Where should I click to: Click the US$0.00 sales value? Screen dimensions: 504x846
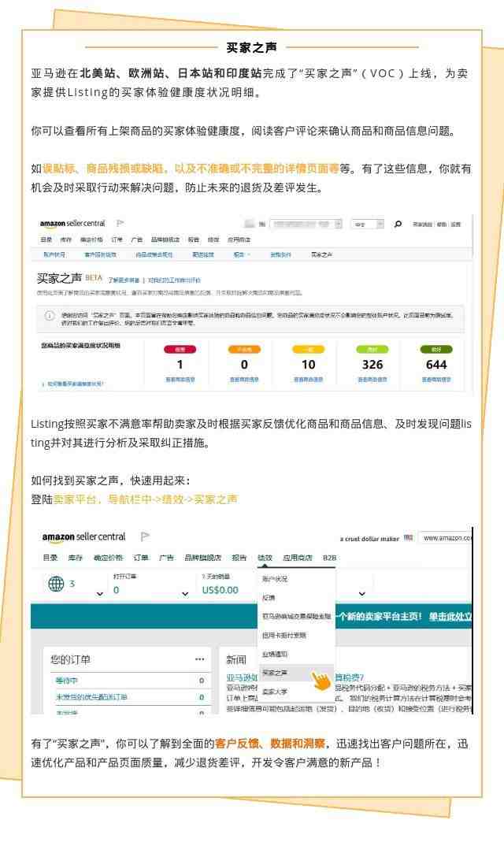(220, 590)
